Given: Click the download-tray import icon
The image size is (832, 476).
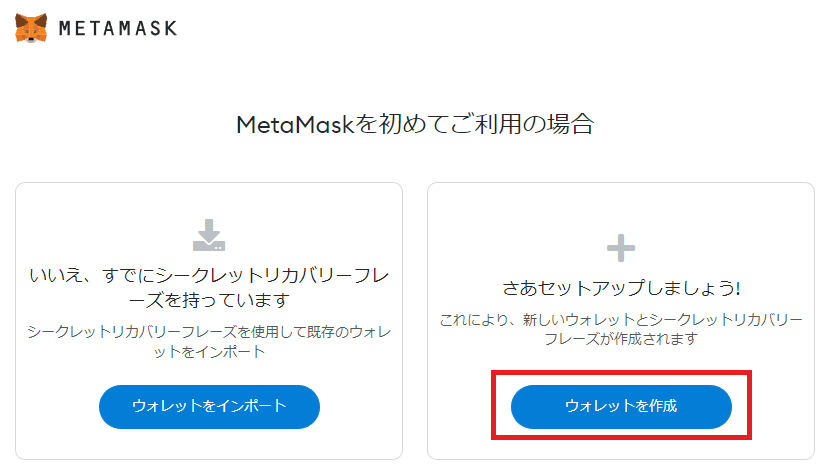Looking at the screenshot, I should click(209, 235).
